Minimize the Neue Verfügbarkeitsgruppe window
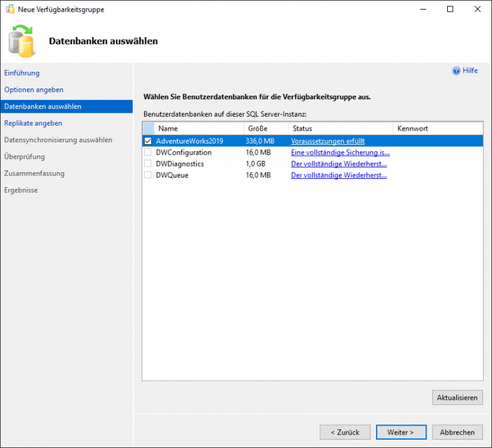 (423, 9)
